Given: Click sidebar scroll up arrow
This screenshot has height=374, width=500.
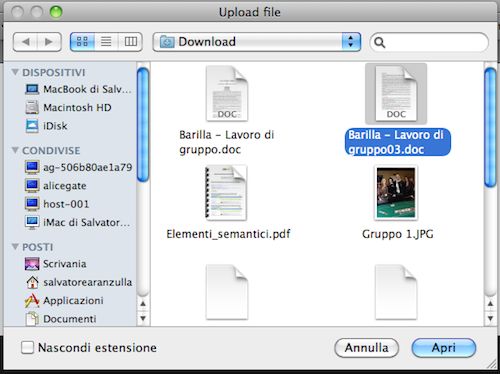Looking at the screenshot, I should [x=143, y=304].
